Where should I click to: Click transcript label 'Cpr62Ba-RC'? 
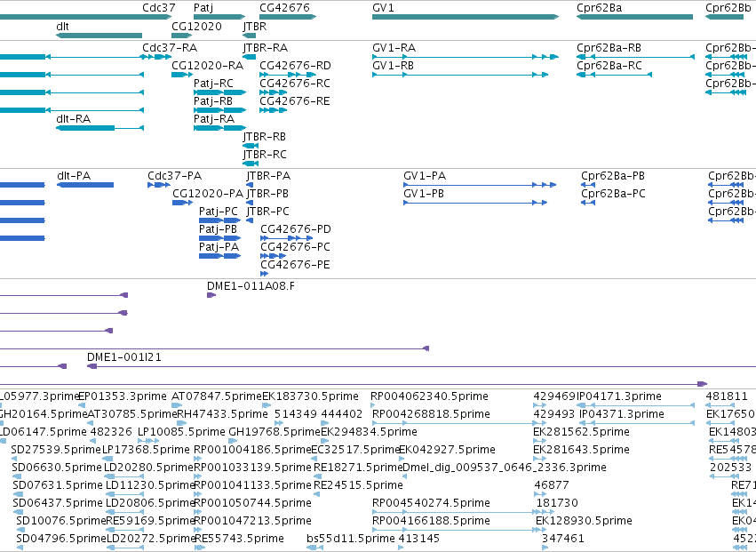tap(609, 65)
